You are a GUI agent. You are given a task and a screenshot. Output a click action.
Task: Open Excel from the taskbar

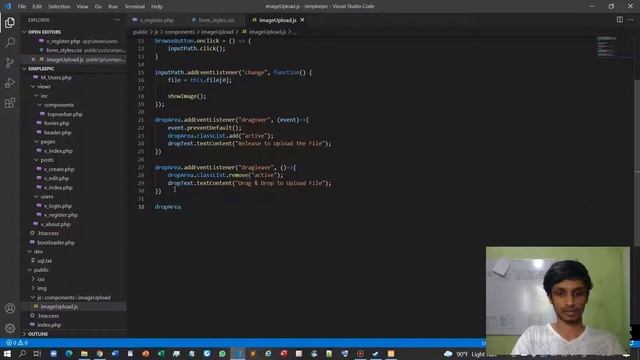(x=161, y=354)
